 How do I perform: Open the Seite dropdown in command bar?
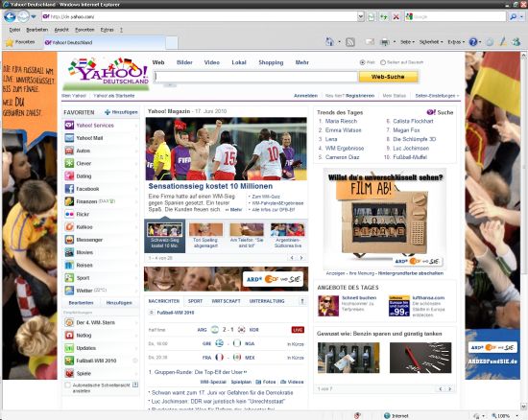[407, 42]
